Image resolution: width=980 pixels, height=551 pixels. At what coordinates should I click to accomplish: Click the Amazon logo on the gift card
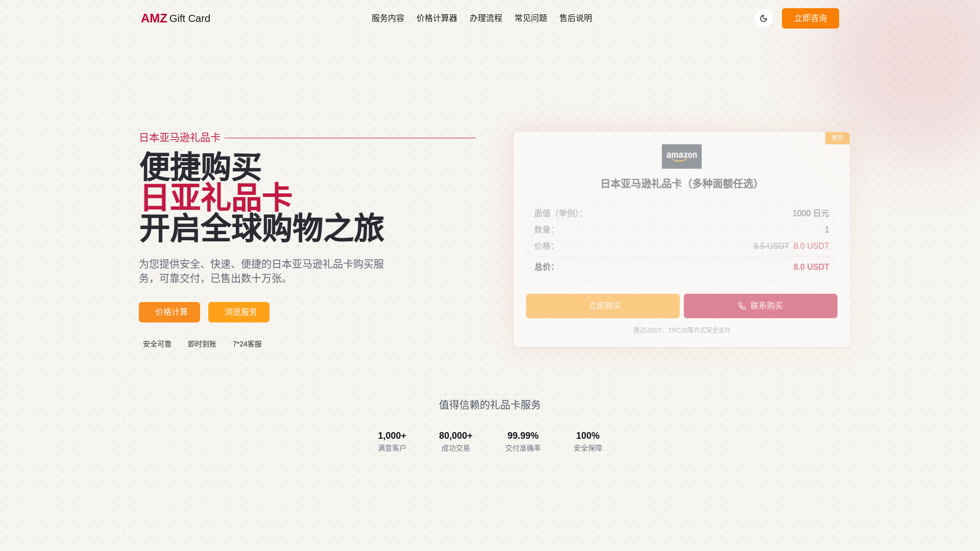pyautogui.click(x=681, y=157)
